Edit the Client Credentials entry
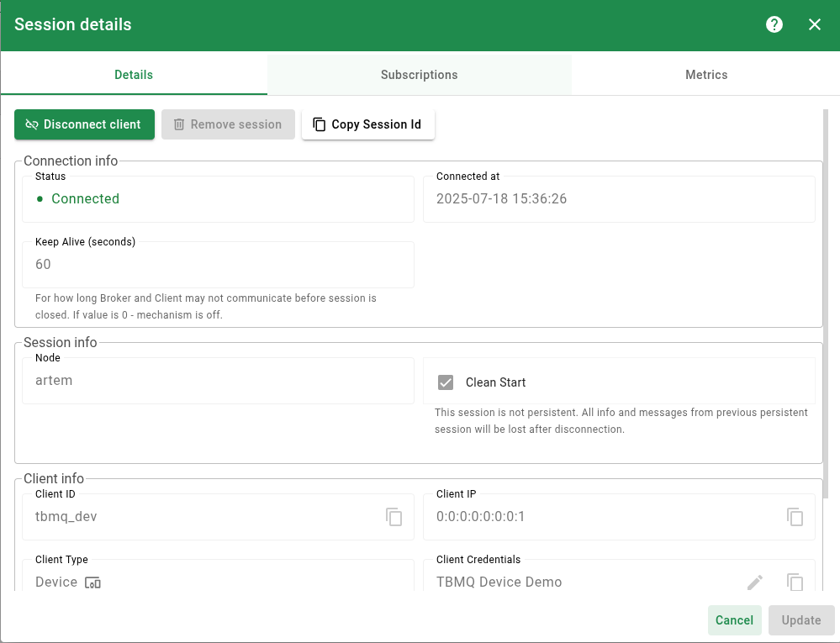 [755, 582]
